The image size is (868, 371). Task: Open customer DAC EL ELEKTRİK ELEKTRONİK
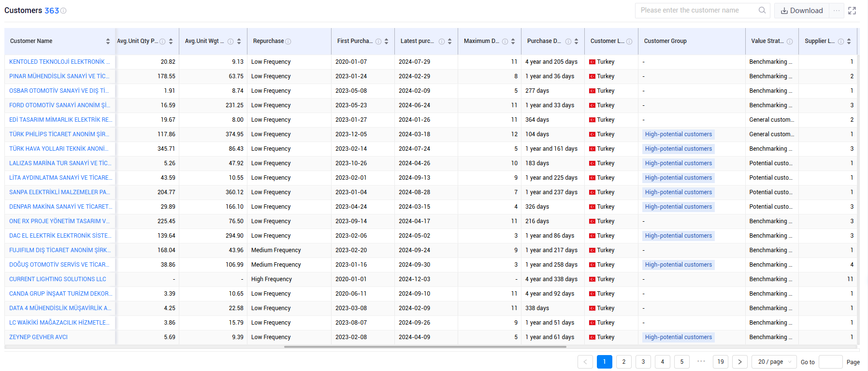coord(60,236)
